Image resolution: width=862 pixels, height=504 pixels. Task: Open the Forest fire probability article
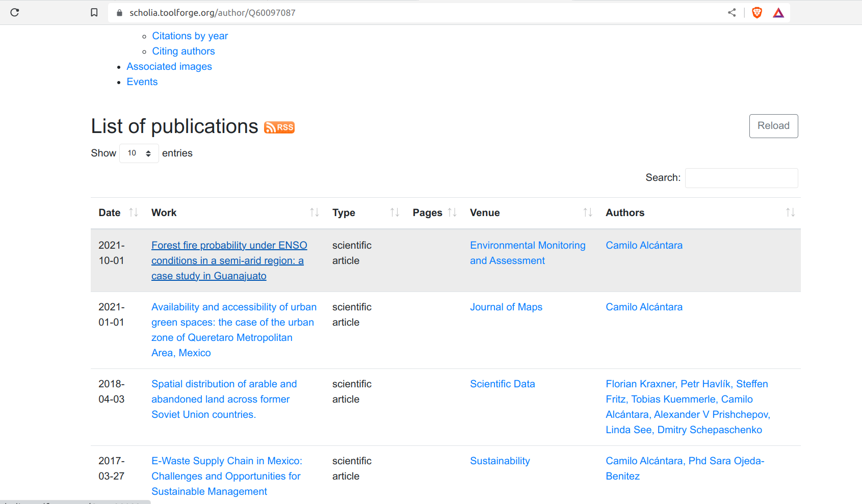tap(229, 260)
